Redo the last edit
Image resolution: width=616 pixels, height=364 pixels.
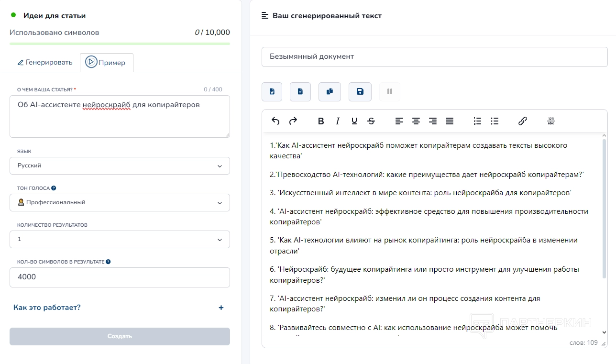pyautogui.click(x=293, y=121)
